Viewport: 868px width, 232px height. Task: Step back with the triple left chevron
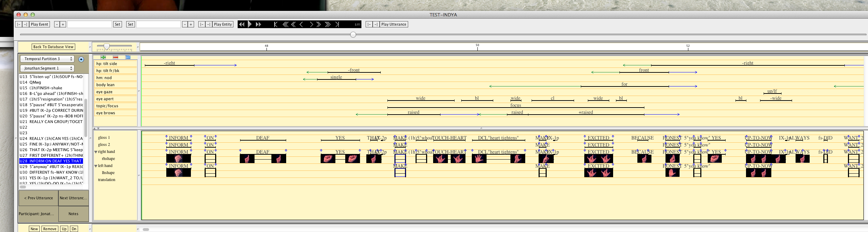[285, 24]
